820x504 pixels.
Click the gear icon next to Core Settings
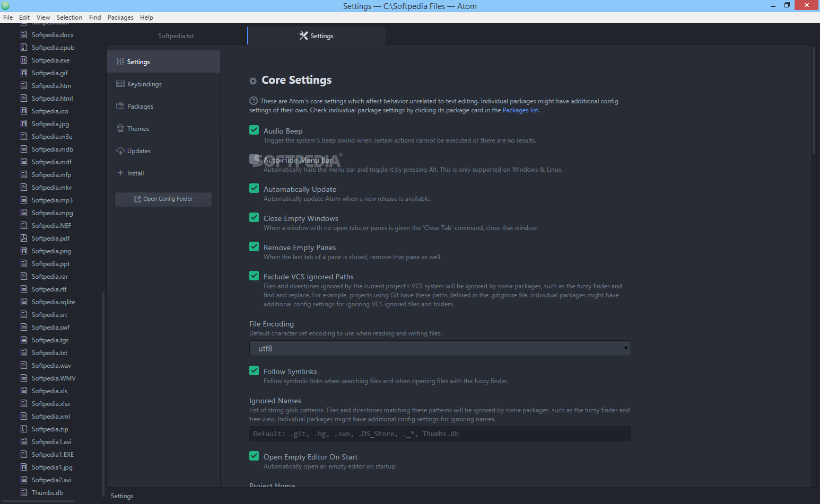tap(253, 81)
